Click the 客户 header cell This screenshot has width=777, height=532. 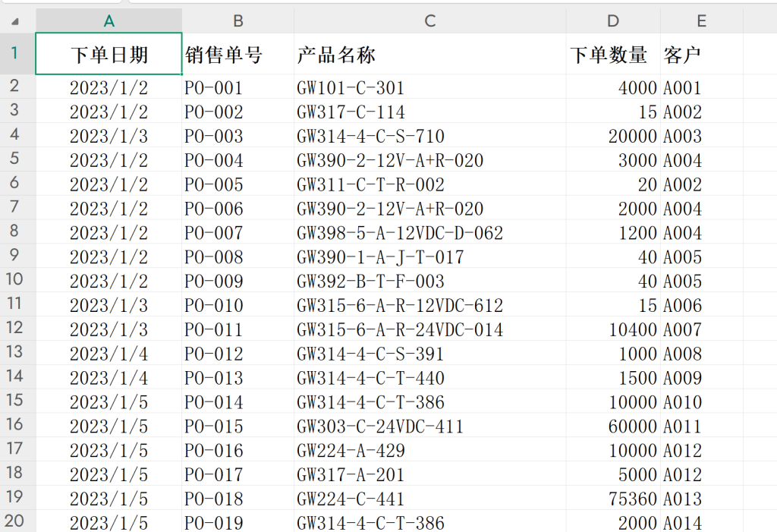[x=701, y=54]
